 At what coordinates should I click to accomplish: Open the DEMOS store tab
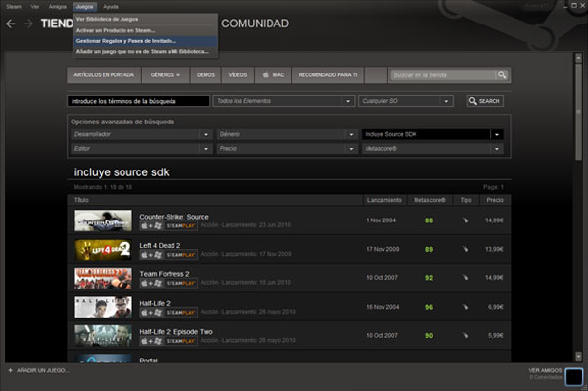coord(206,75)
